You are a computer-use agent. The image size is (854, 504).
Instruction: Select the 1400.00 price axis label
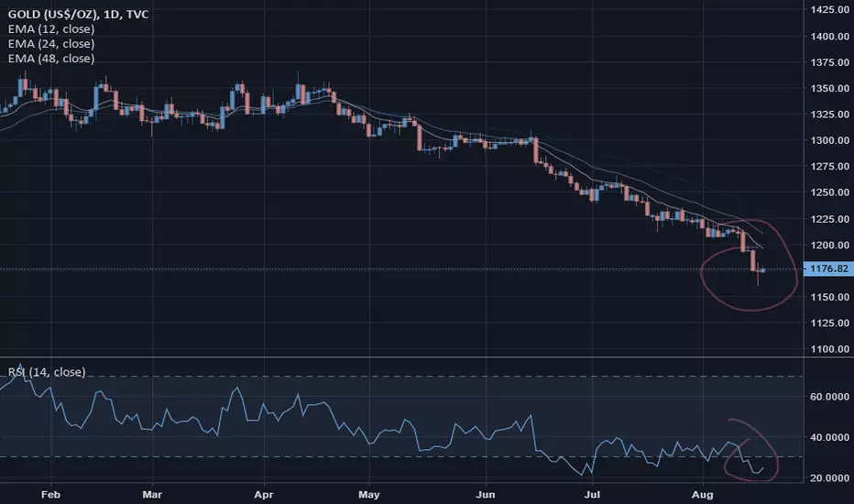[829, 36]
